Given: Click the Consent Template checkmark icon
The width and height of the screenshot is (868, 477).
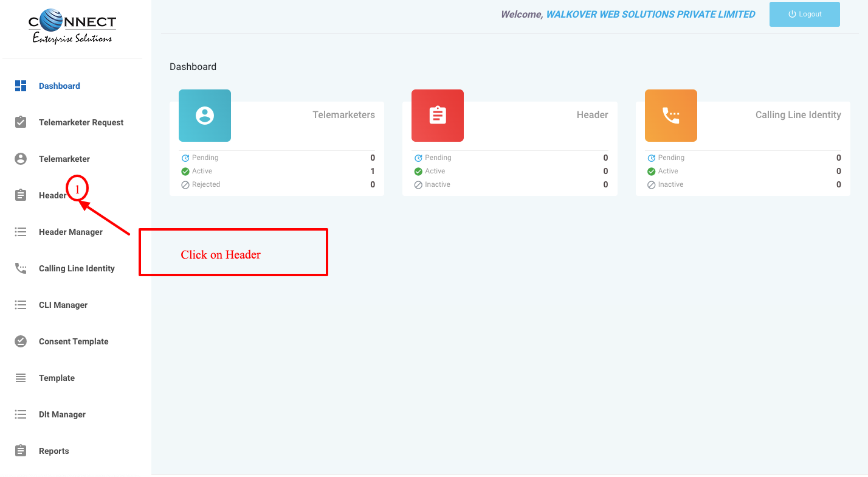Looking at the screenshot, I should [x=21, y=341].
